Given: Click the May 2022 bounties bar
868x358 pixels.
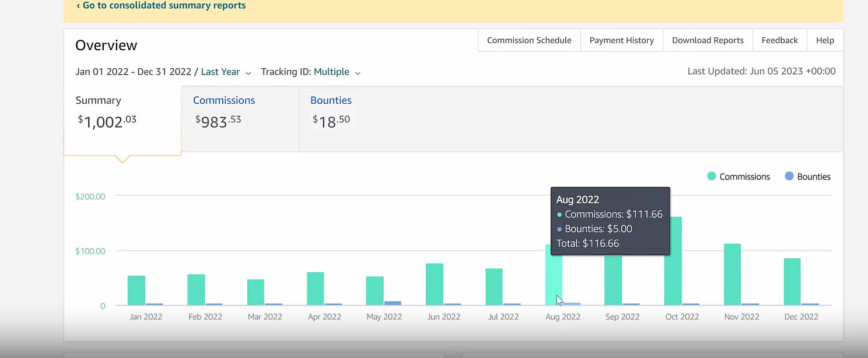Looking at the screenshot, I should pyautogui.click(x=393, y=303).
